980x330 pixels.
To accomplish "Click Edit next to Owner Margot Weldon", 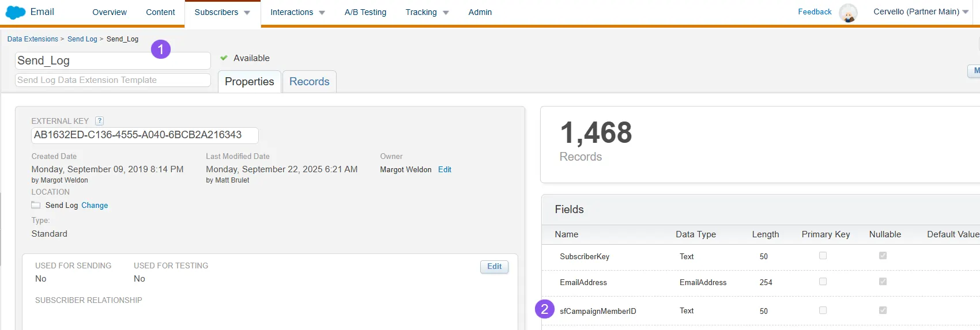I will click(444, 169).
